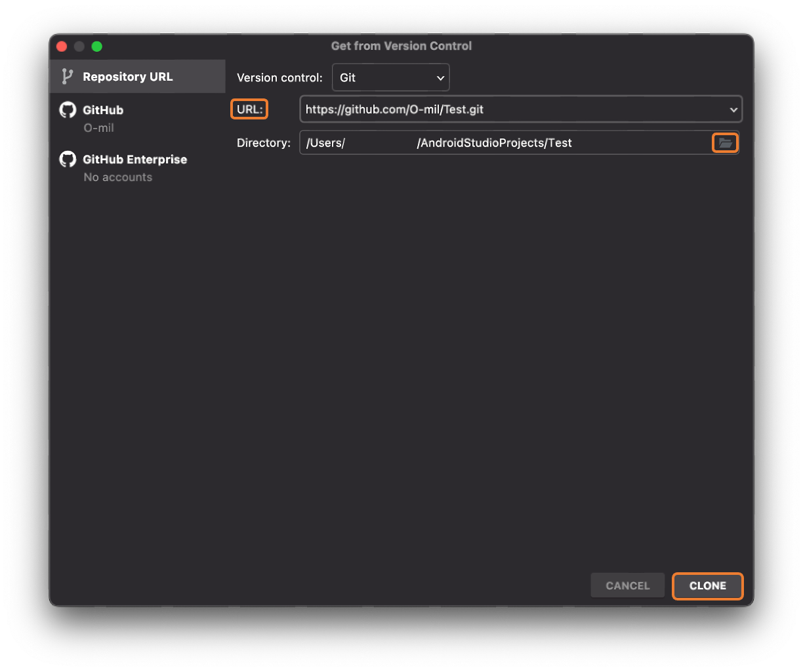The image size is (803, 672).
Task: Open the GitHub O-mil account section
Action: point(138,118)
